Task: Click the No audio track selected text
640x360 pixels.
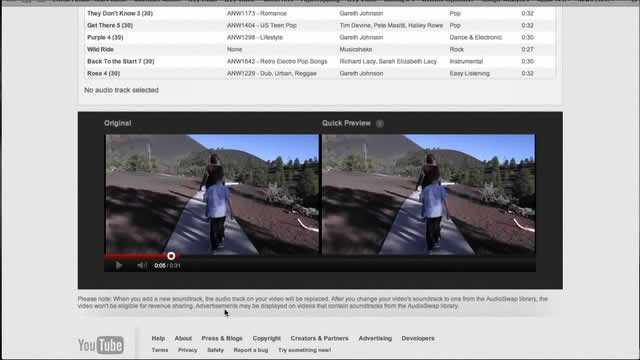Action: coord(121,90)
